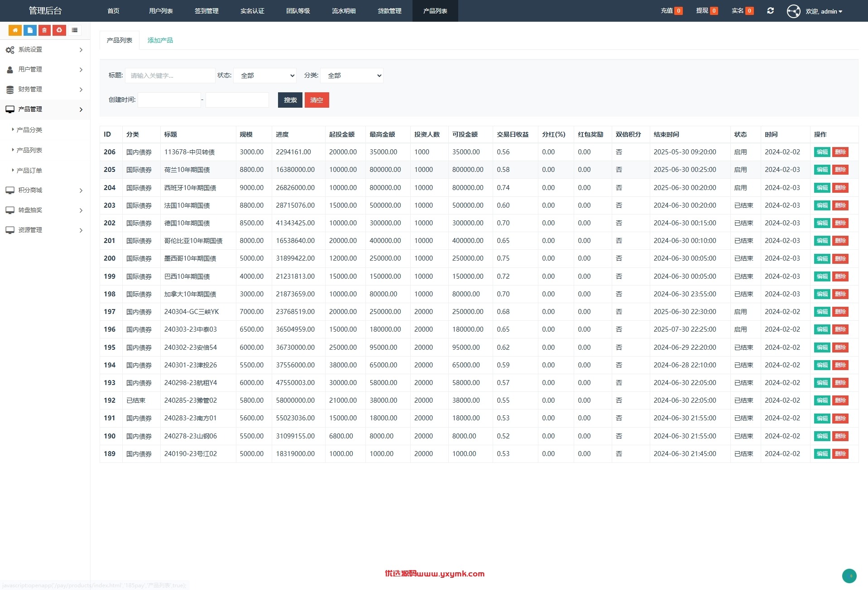The image size is (868, 590).
Task: Click the 清空 button
Action: (x=317, y=100)
